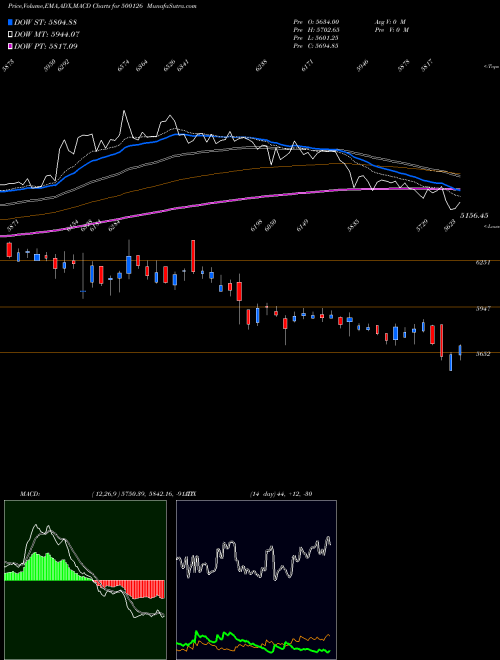Select the 'DOW MT: 5944.07' legend text
500x660 pixels.
[47, 34]
